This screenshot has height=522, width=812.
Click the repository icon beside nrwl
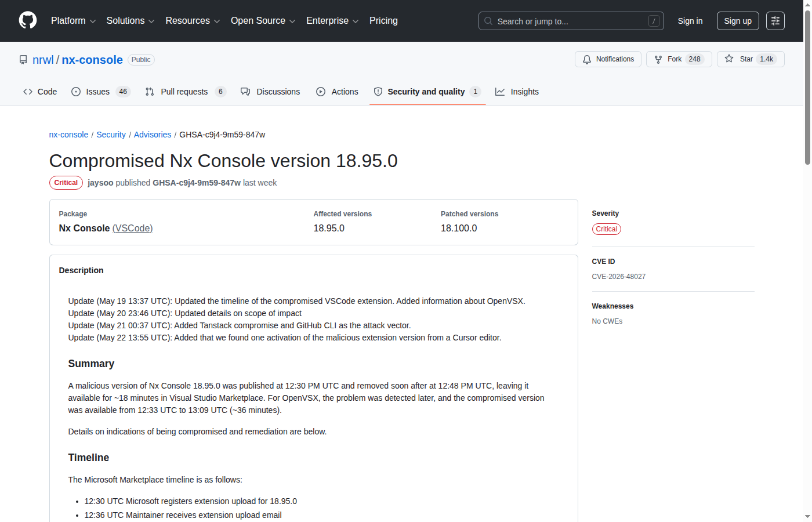[23, 60]
